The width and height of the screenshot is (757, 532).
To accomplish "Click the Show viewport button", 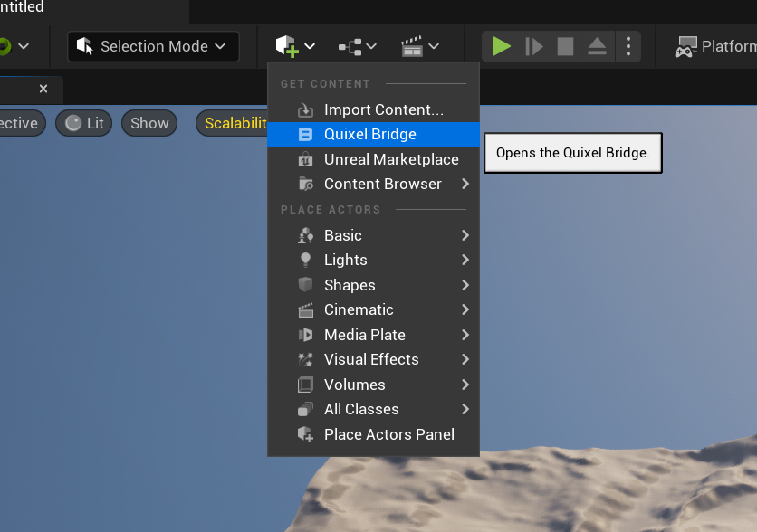I will [x=149, y=123].
